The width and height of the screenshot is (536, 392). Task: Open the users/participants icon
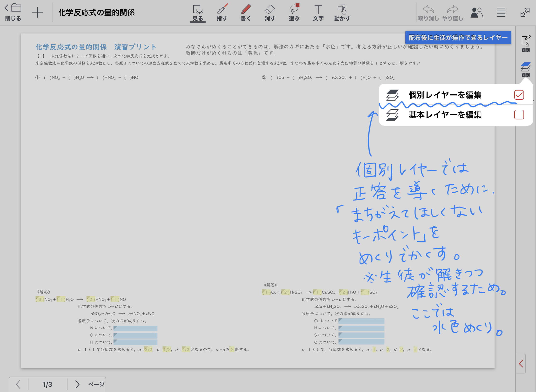(x=476, y=13)
